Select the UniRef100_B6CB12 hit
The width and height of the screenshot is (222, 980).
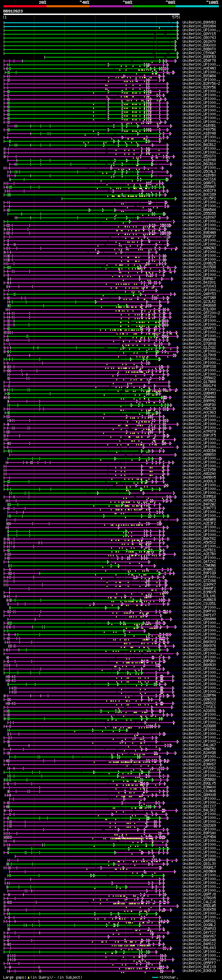coord(199,145)
